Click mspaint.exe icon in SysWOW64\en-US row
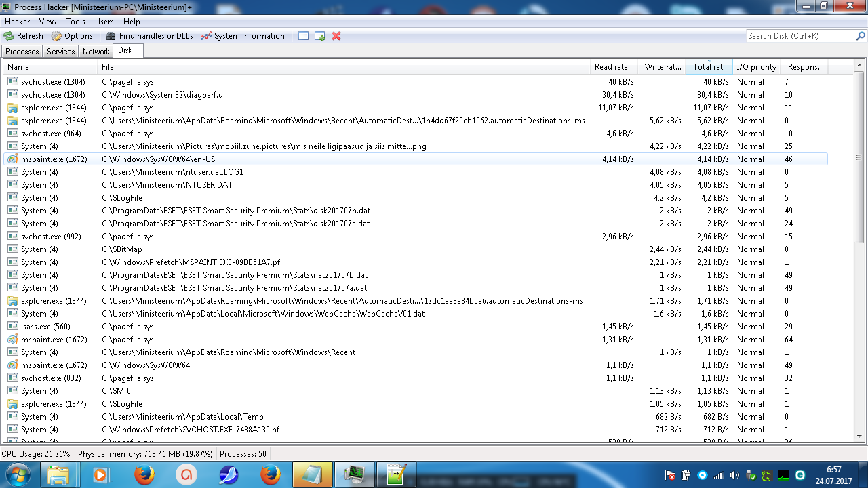Screen dimensions: 868x488 click(12, 159)
